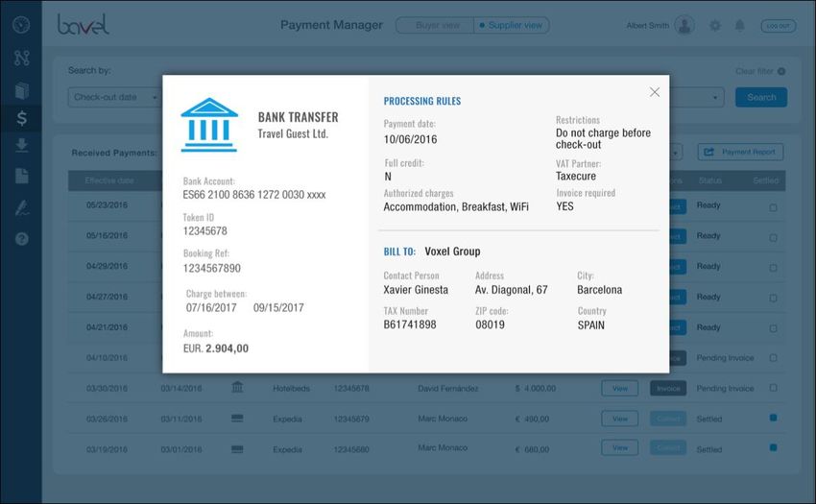Image resolution: width=816 pixels, height=504 pixels.
Task: Open the documents page sidebar icon
Action: (21, 176)
